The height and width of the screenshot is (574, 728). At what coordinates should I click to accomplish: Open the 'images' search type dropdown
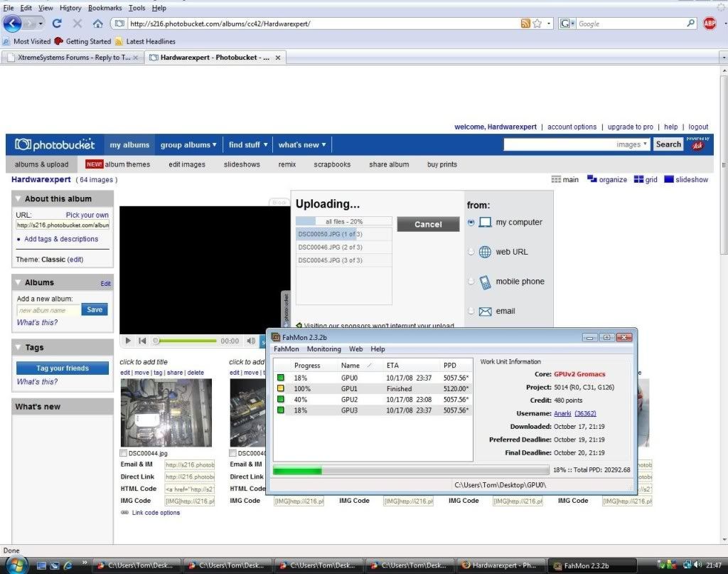(631, 145)
